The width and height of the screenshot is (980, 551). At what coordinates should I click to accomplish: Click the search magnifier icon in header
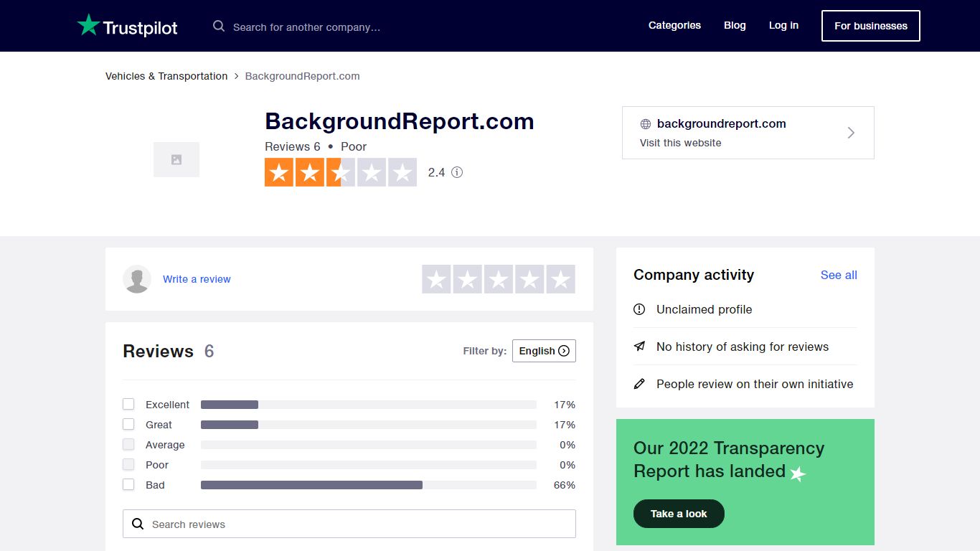coord(219,27)
